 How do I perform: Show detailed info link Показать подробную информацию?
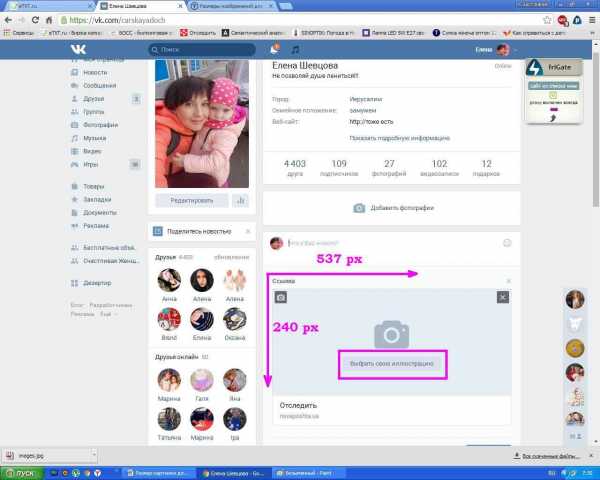click(x=399, y=138)
